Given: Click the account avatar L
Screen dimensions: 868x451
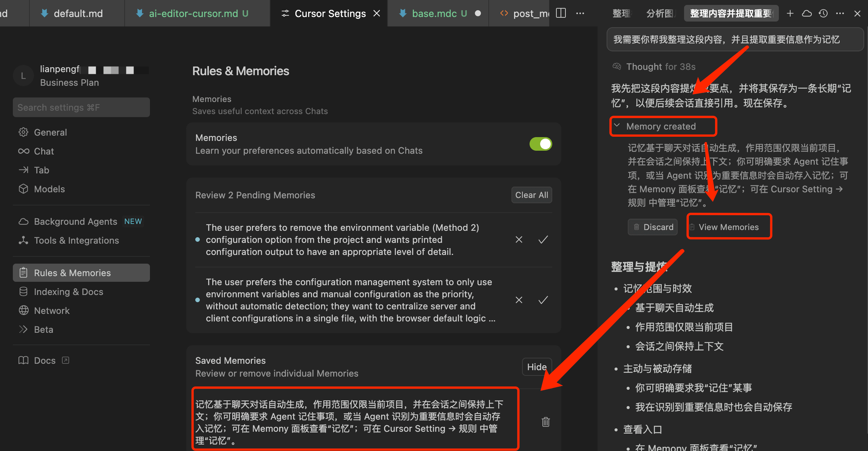Looking at the screenshot, I should point(23,76).
